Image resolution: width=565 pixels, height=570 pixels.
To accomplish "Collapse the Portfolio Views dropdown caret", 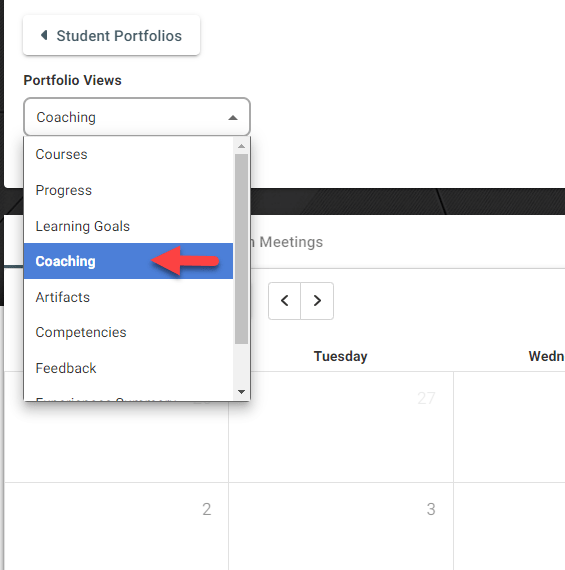I will [233, 117].
